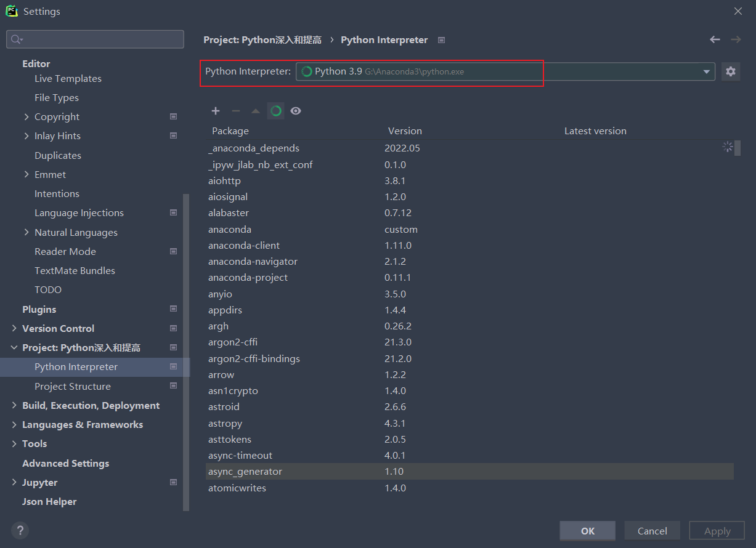The image size is (756, 548).
Task: Expand the Languages & Frameworks section
Action: click(x=14, y=424)
